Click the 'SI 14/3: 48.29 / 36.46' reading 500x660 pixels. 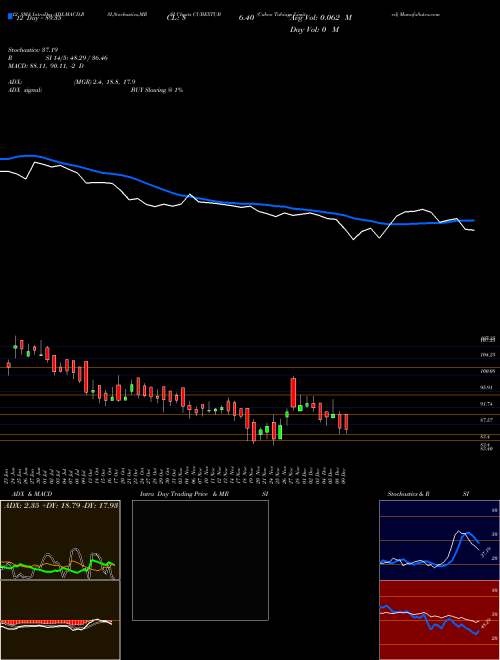click(x=77, y=58)
